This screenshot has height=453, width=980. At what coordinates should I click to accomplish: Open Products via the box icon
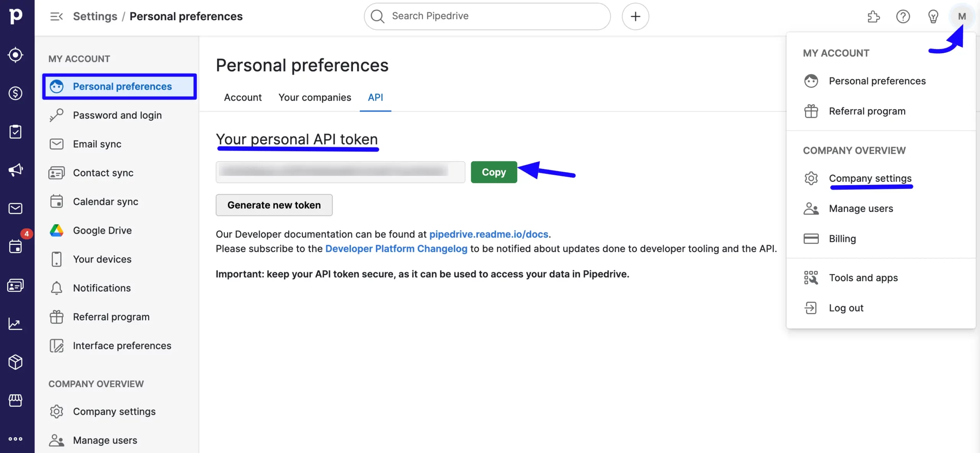pos(15,362)
